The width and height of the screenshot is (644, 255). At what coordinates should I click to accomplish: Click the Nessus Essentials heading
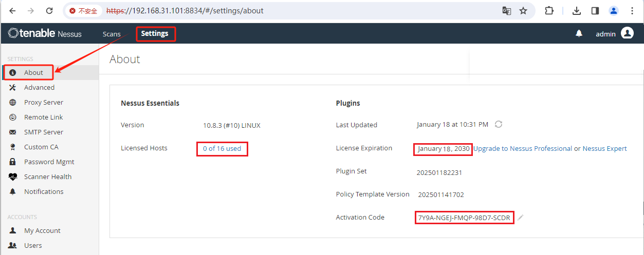click(150, 103)
